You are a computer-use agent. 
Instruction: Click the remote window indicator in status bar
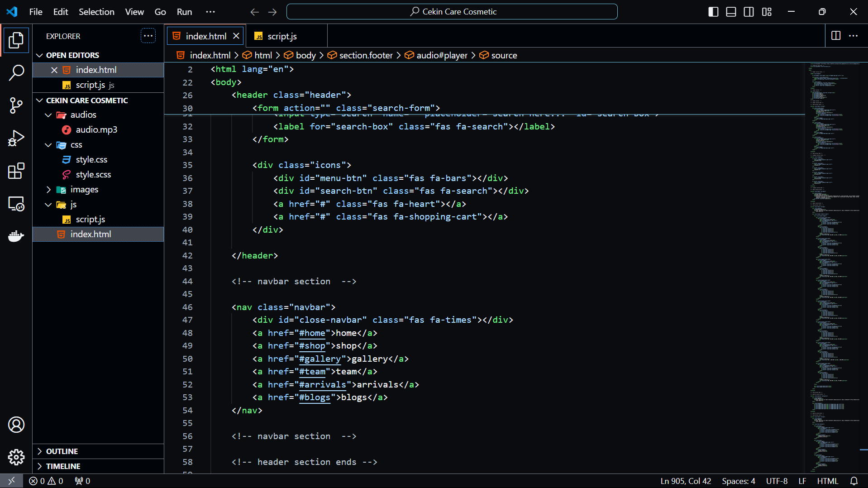[x=11, y=481]
